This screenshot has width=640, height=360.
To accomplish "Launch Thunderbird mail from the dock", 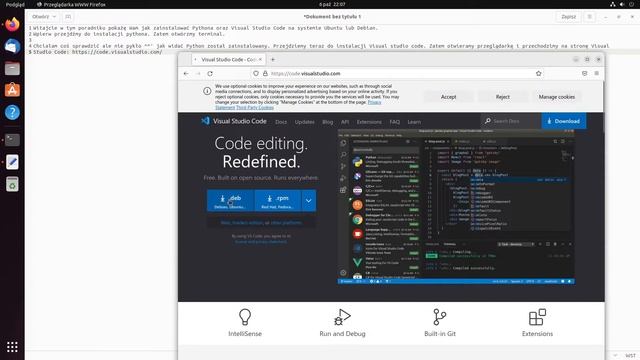I will click(12, 46).
